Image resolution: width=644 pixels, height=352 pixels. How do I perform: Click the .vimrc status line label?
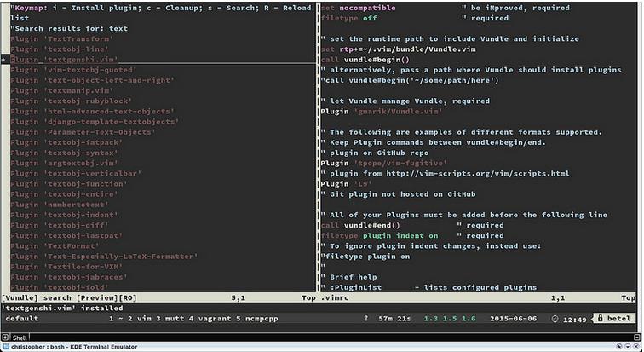tap(334, 298)
